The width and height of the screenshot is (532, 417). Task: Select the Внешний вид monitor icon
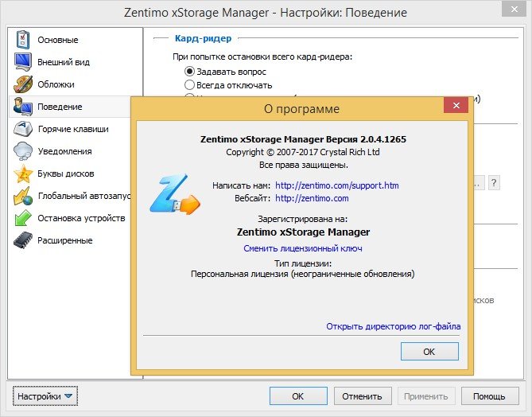[x=23, y=62]
